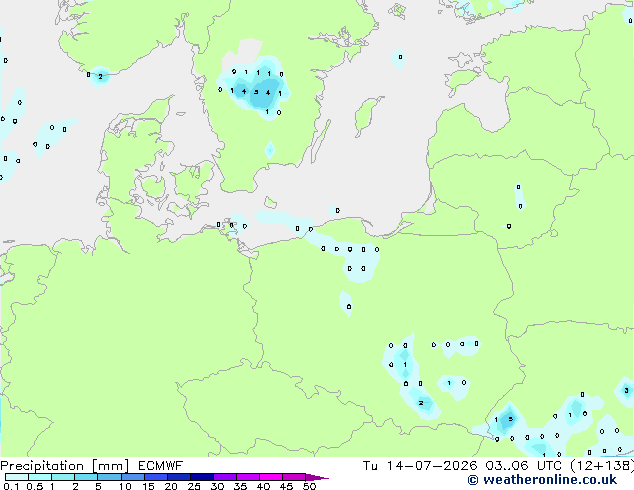Click the 1–2 mm legend color swatch

[x=63, y=477]
